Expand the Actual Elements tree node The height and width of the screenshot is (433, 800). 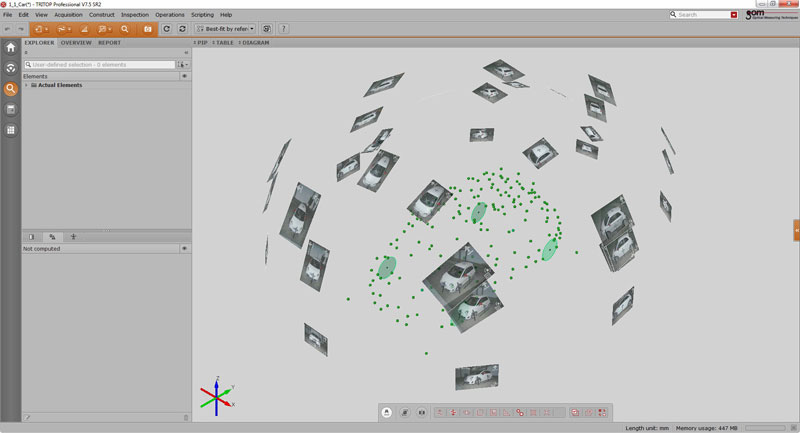26,85
